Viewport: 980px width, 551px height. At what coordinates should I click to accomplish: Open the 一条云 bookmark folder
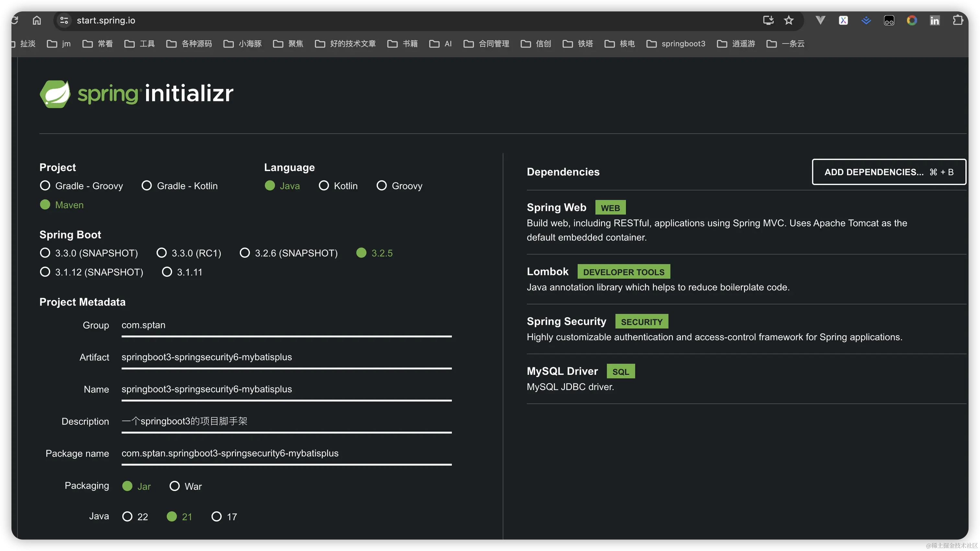[x=785, y=44]
